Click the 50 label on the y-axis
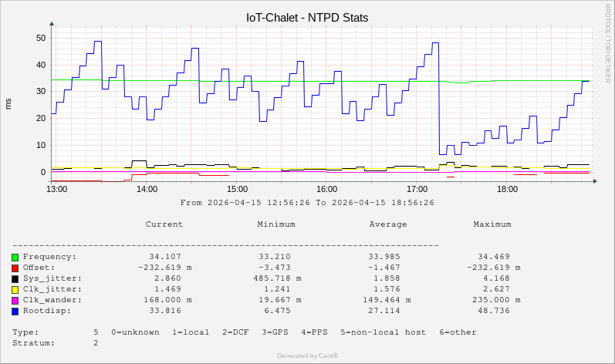 tap(41, 38)
